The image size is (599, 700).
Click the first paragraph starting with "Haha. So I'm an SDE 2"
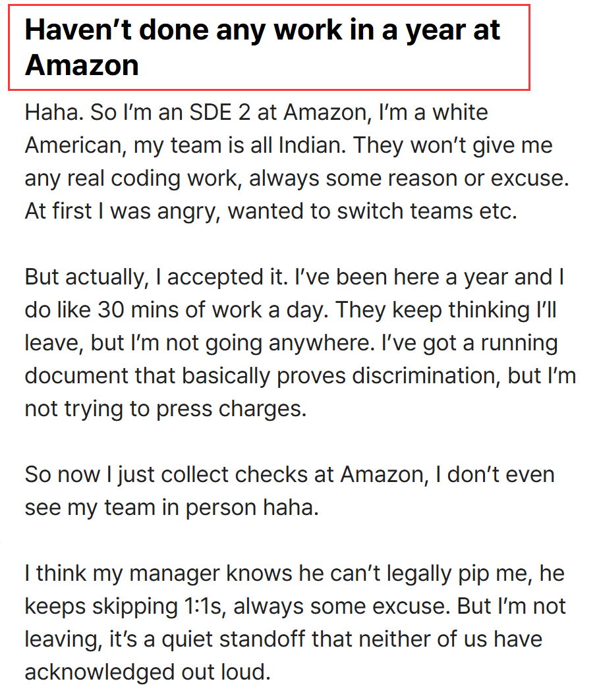coord(297,161)
